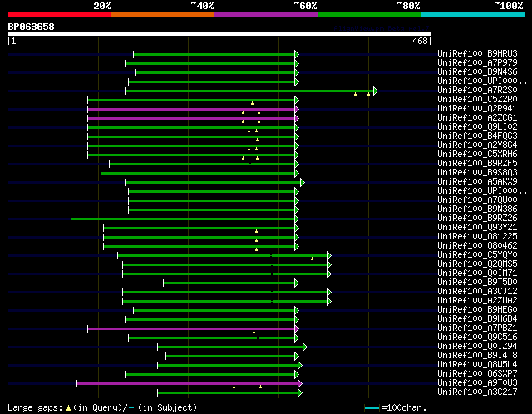Select the UniRef100_C5YQY0 label
The image size is (532, 414).
click(x=477, y=255)
